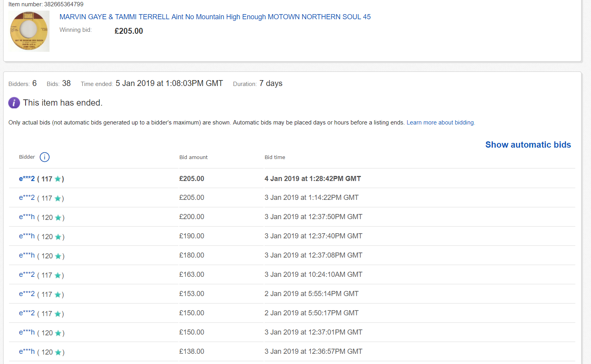Open bidder e***h in £138.00 row
Viewport: 591px width, 364px height.
click(27, 351)
